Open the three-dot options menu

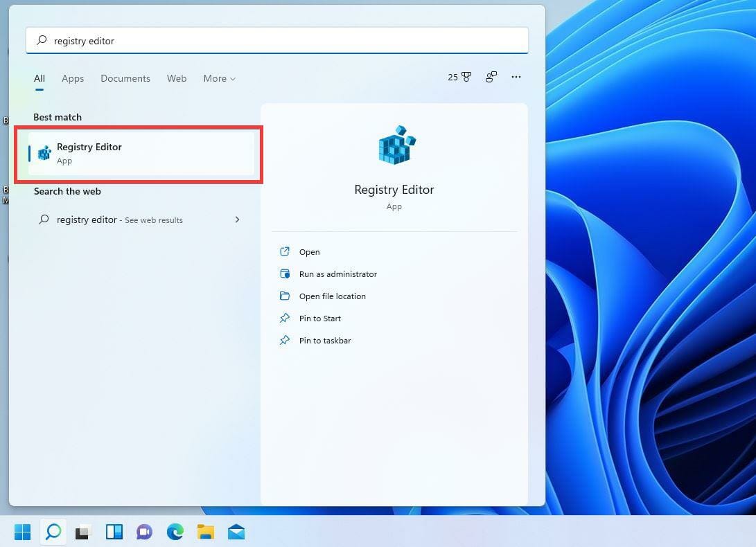click(516, 77)
